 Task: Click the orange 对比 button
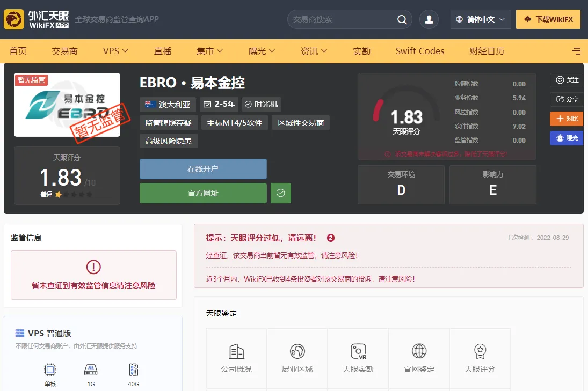pyautogui.click(x=567, y=119)
